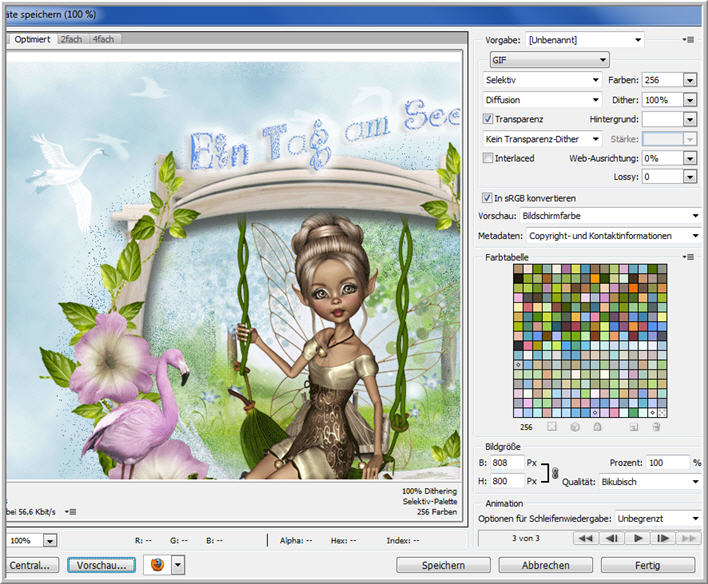Image resolution: width=708 pixels, height=584 pixels.
Task: Click the Dither 100% value field
Action: (662, 100)
